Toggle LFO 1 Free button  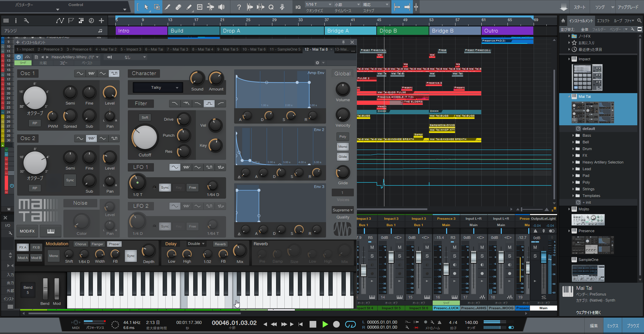tap(193, 188)
